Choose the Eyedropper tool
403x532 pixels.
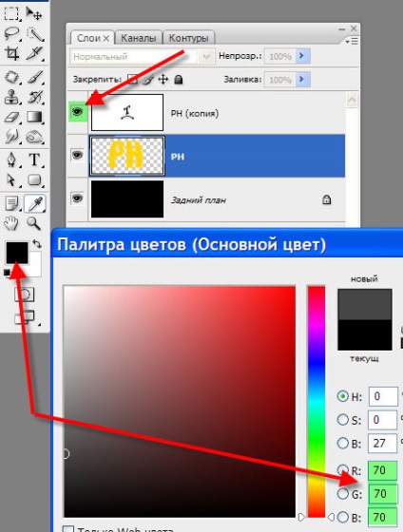(34, 203)
